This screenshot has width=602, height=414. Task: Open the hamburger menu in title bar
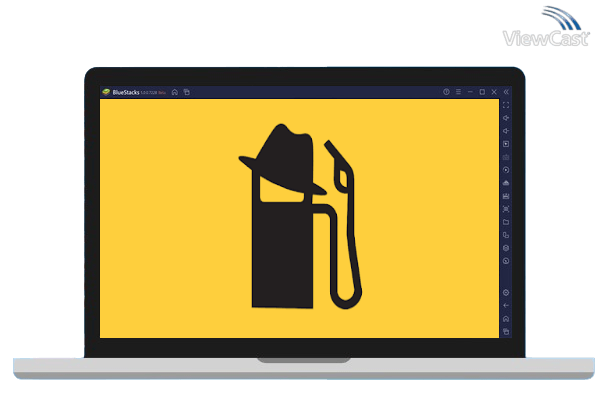(458, 92)
